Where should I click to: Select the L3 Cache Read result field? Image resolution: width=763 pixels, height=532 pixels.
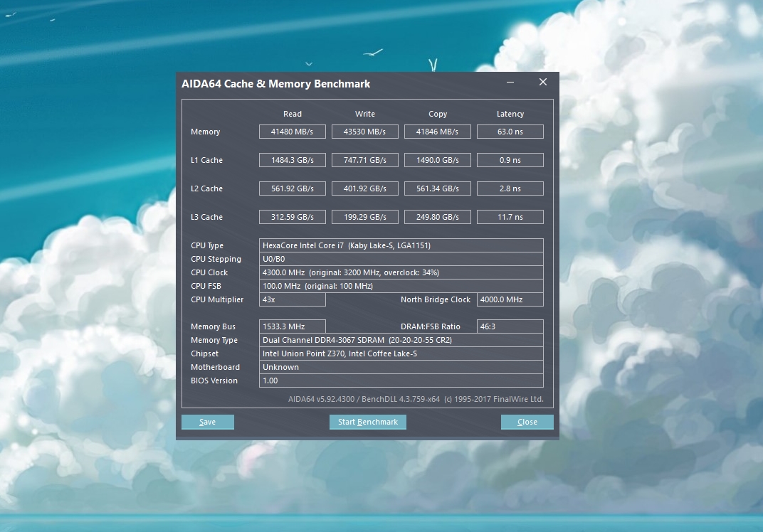click(x=292, y=217)
